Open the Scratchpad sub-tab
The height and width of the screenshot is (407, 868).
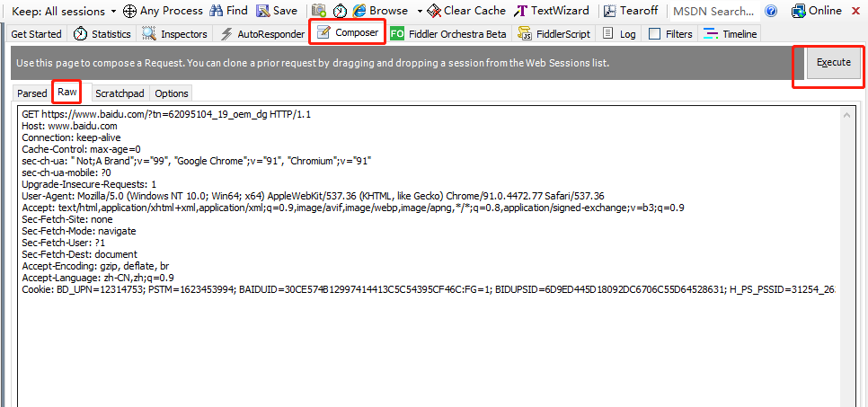[120, 93]
